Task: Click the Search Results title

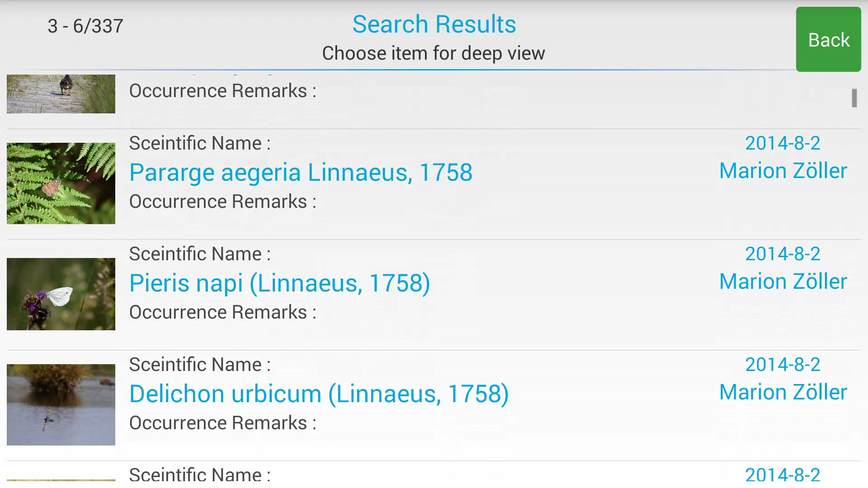Action: point(434,24)
